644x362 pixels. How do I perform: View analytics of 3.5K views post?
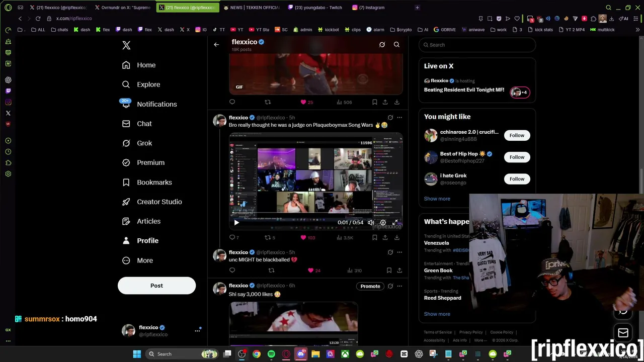pos(345,237)
